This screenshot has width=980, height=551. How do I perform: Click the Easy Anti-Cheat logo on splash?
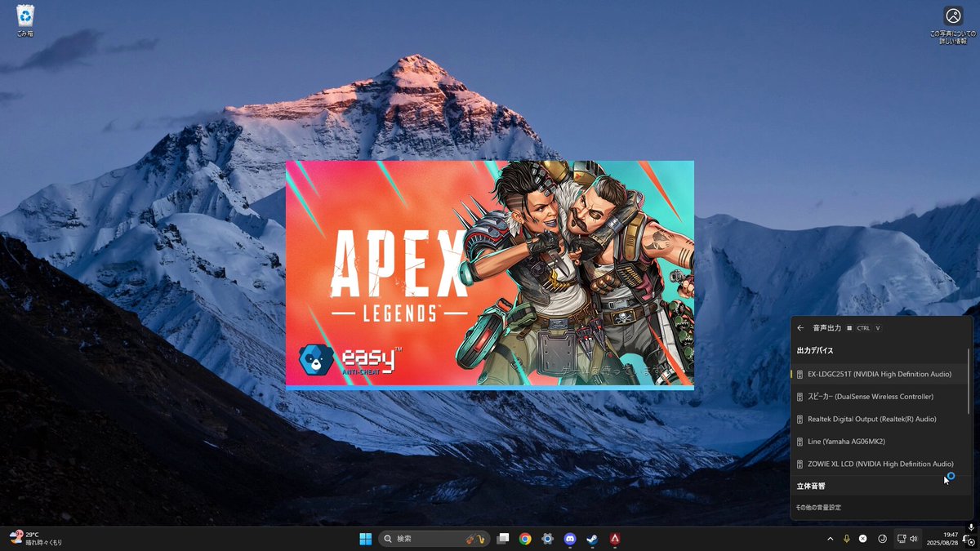(350, 360)
